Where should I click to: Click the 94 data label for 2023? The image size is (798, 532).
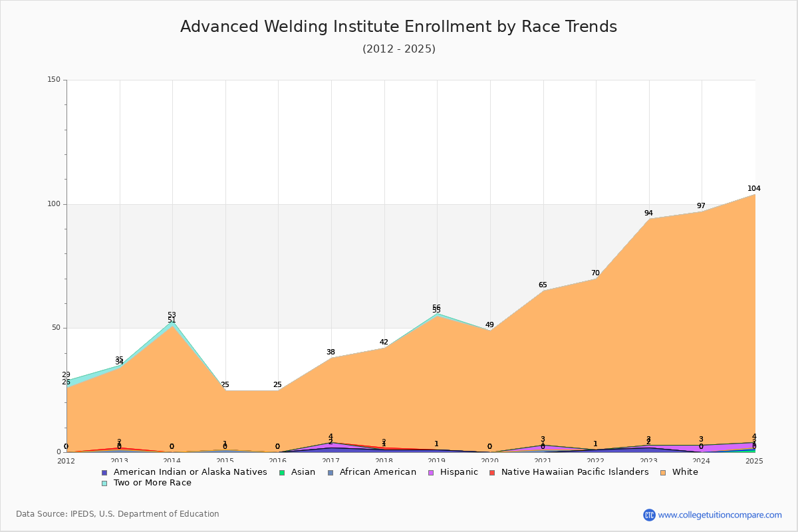[648, 213]
